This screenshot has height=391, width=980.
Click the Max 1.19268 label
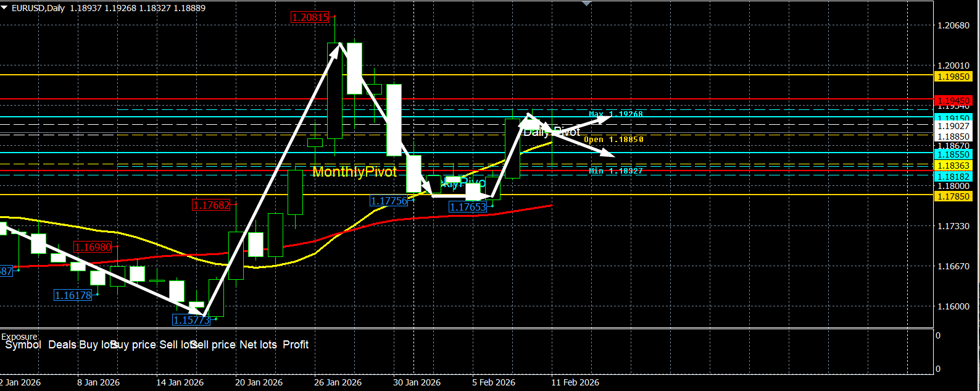point(616,114)
